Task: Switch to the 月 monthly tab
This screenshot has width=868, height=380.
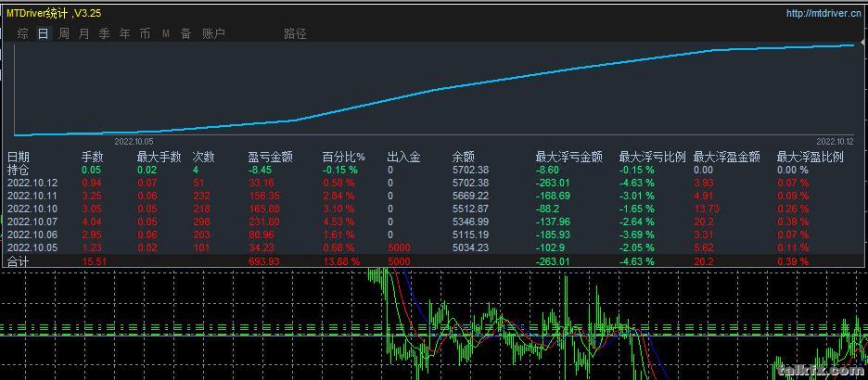Action: click(x=84, y=33)
